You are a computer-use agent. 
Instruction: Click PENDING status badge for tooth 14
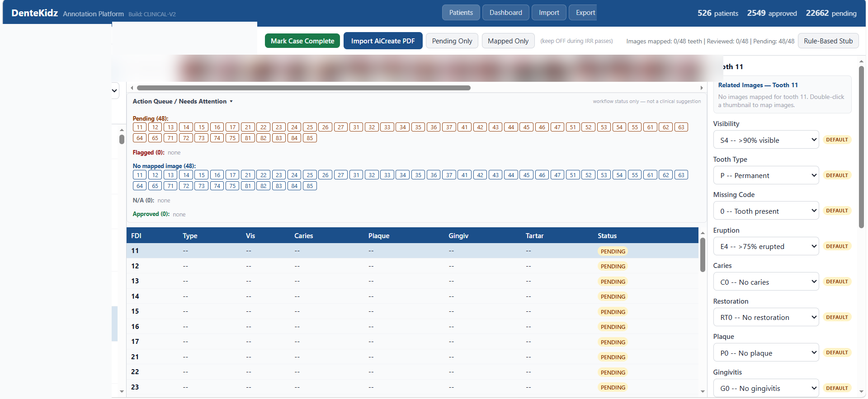point(613,296)
